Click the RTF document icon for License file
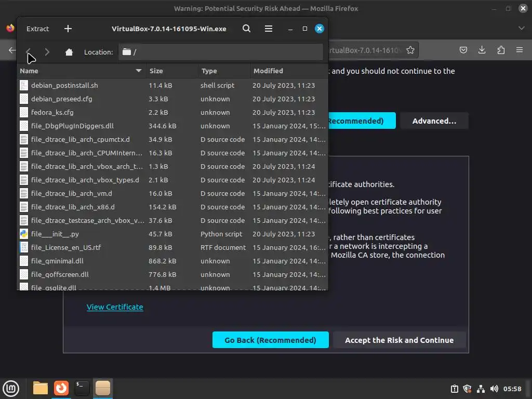532x399 pixels. (24, 247)
